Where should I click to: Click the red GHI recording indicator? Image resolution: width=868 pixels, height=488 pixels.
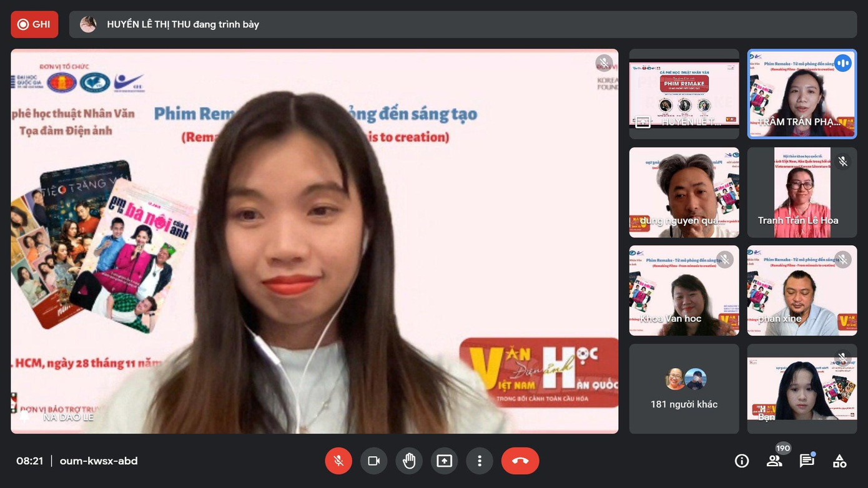(x=34, y=24)
